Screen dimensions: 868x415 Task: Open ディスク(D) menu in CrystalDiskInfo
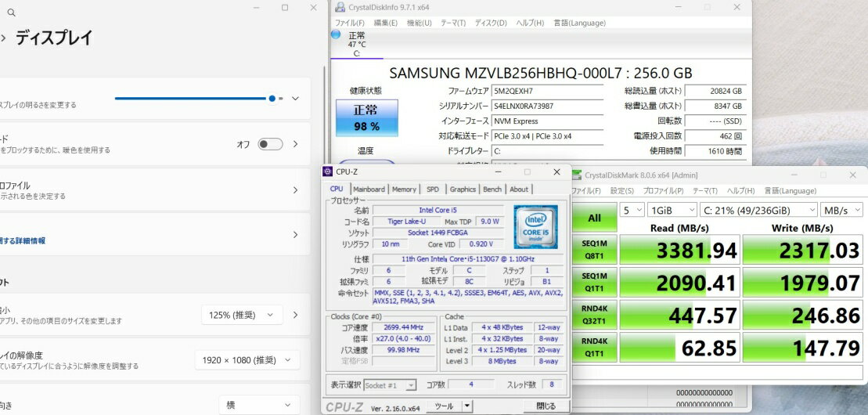490,23
